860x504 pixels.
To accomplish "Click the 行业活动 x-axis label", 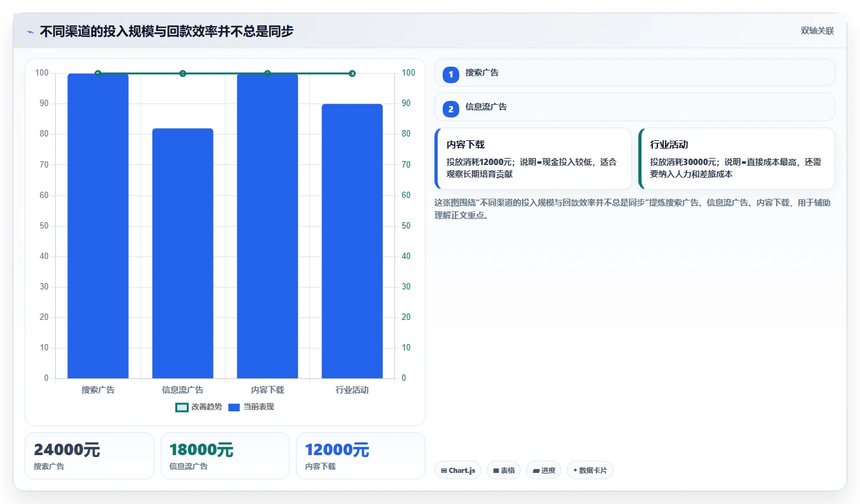I will pyautogui.click(x=352, y=390).
